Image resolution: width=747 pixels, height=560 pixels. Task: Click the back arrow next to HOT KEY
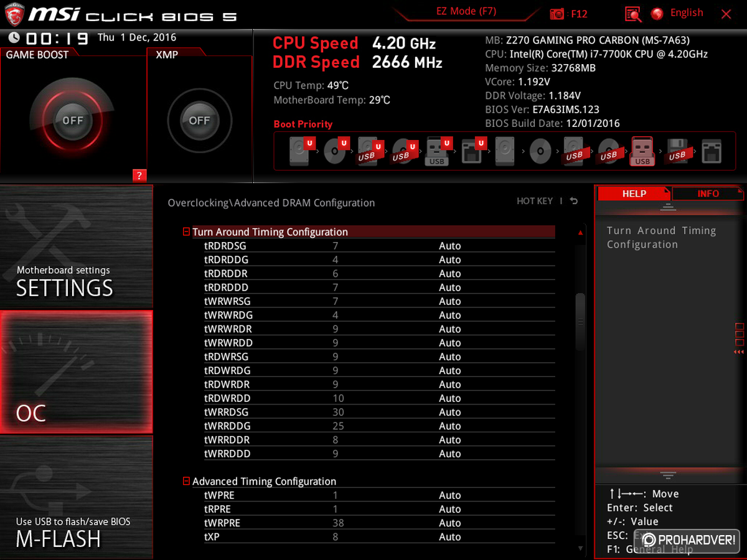574,201
